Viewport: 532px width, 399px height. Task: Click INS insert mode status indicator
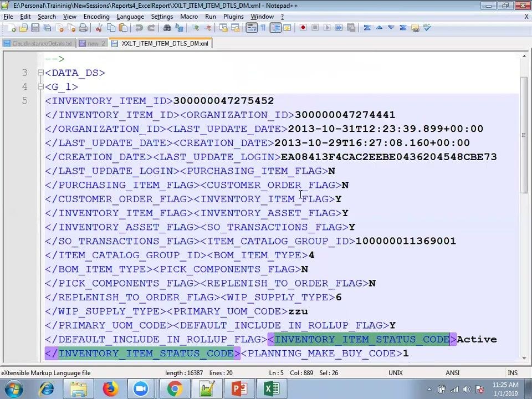click(512, 373)
